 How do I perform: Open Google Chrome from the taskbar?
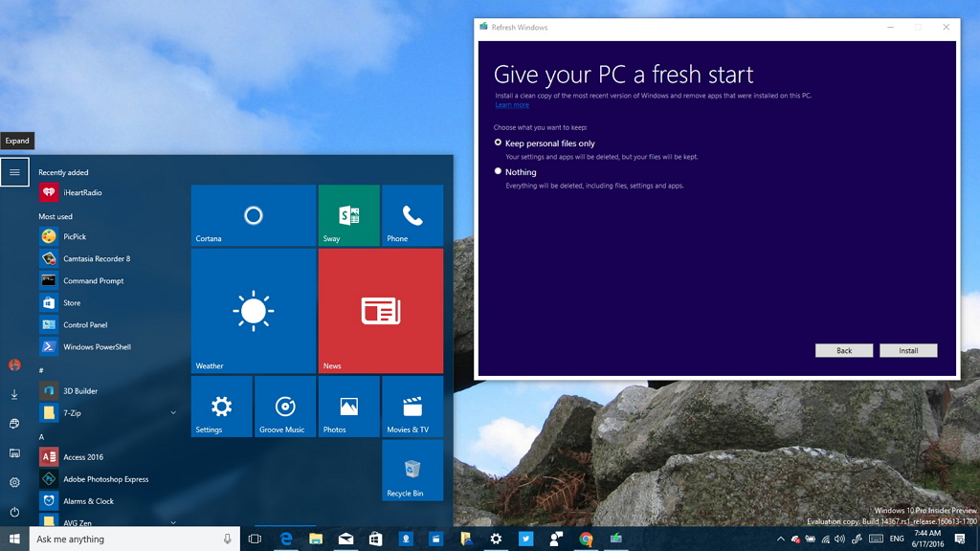pos(586,539)
